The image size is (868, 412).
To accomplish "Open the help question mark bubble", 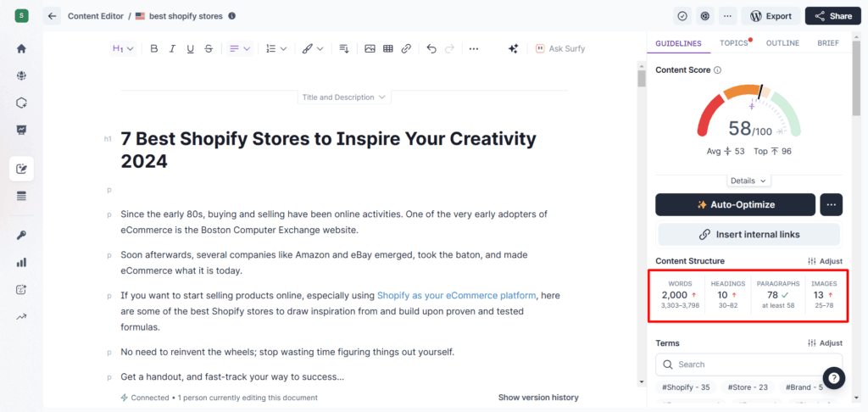I will click(x=834, y=378).
